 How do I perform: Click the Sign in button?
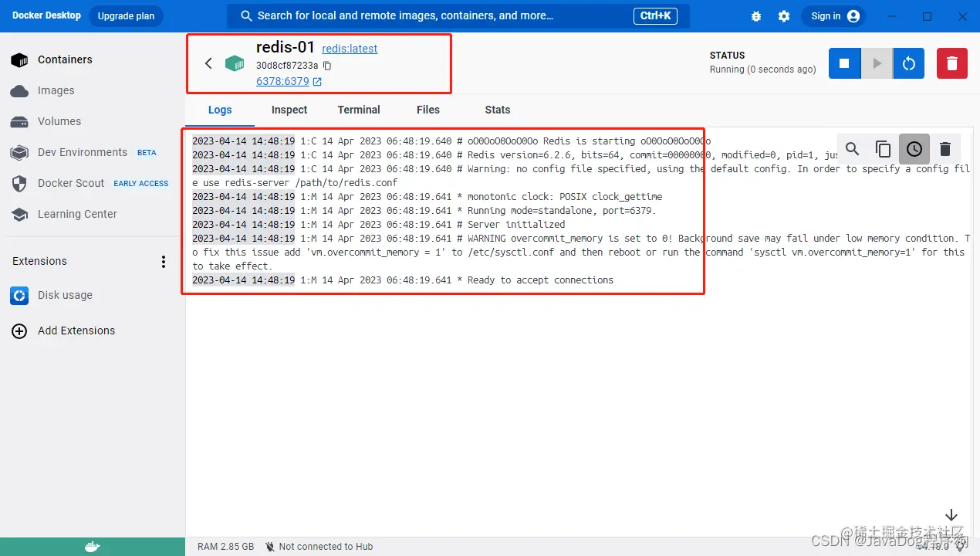coord(833,16)
